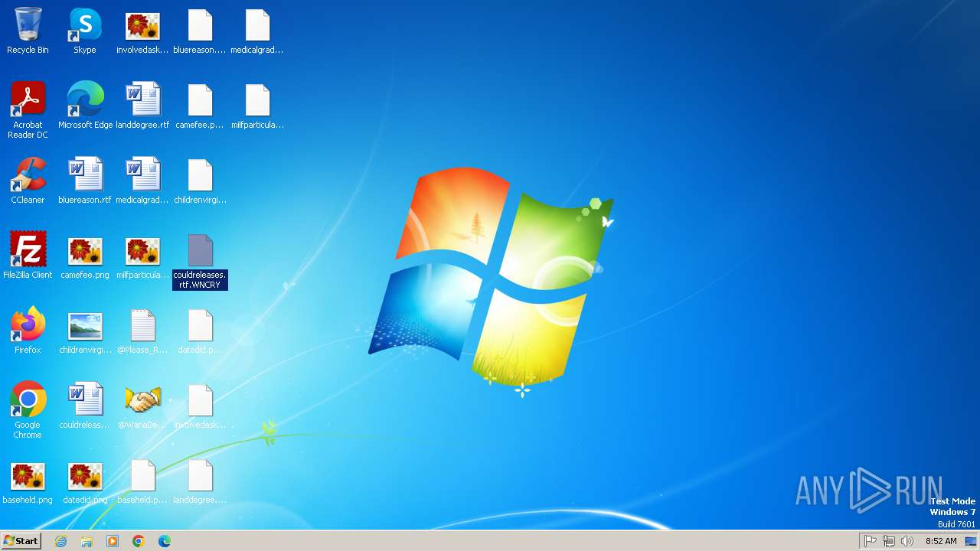Open the Action Center flag in the tray

point(871,541)
